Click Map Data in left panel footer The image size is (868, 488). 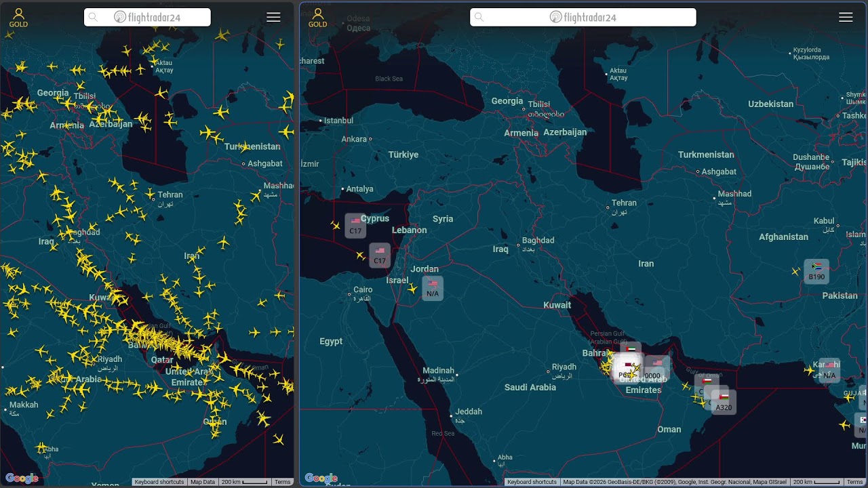[x=203, y=482]
